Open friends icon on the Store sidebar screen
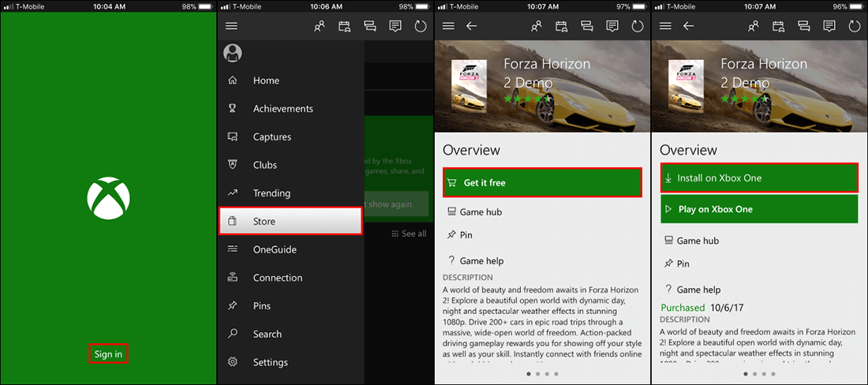868x385 pixels. tap(319, 26)
